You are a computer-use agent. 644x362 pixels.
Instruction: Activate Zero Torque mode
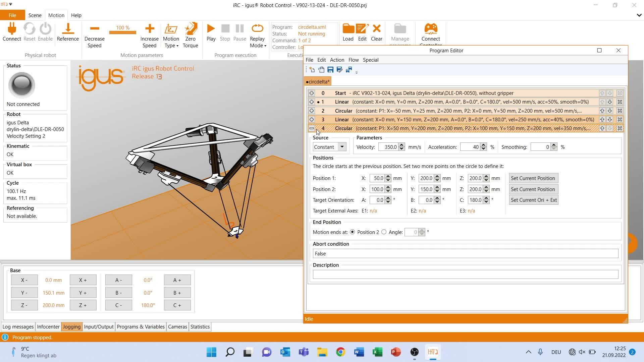pos(191,36)
